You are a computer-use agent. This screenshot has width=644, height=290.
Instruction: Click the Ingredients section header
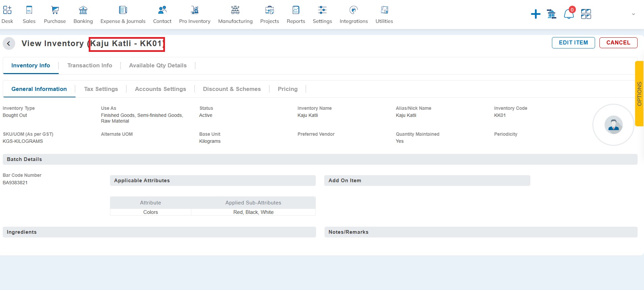(x=159, y=232)
